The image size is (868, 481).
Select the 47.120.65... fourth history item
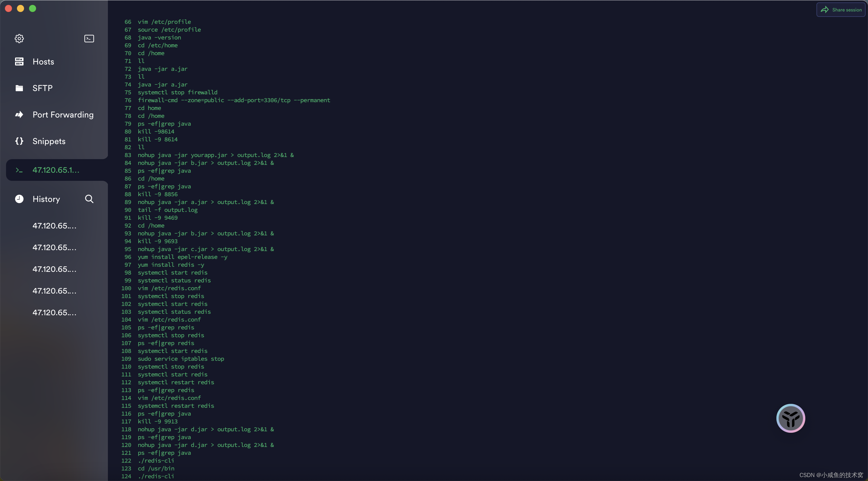[x=54, y=291]
